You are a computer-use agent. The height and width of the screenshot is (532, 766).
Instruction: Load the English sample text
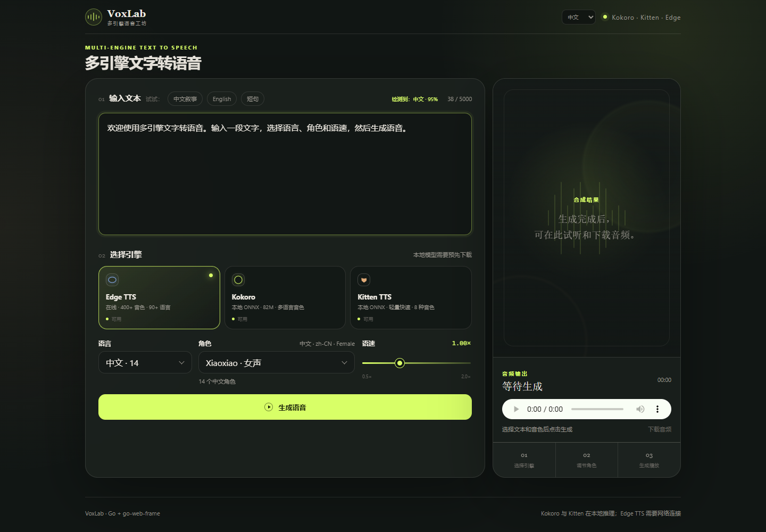[x=222, y=99]
